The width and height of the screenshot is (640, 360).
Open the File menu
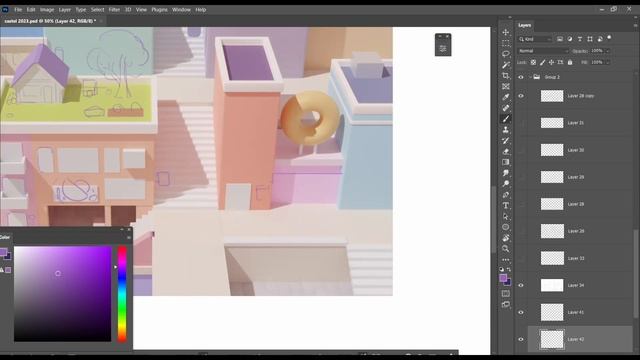click(x=18, y=9)
